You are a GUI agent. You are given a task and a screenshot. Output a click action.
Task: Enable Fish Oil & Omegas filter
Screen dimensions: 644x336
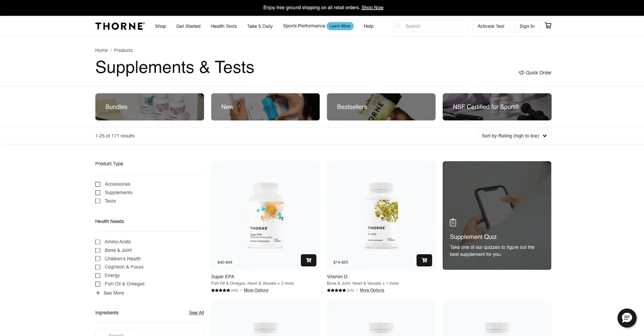pyautogui.click(x=98, y=284)
